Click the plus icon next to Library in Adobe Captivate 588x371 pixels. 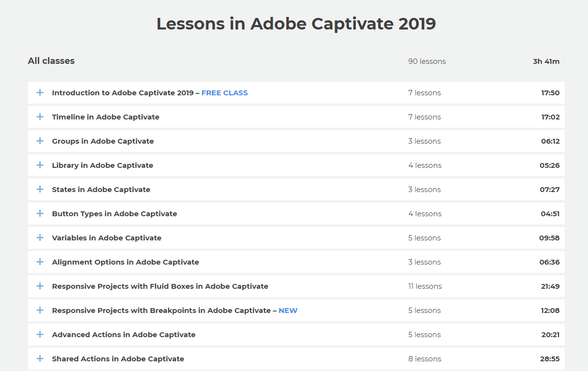pyautogui.click(x=40, y=165)
